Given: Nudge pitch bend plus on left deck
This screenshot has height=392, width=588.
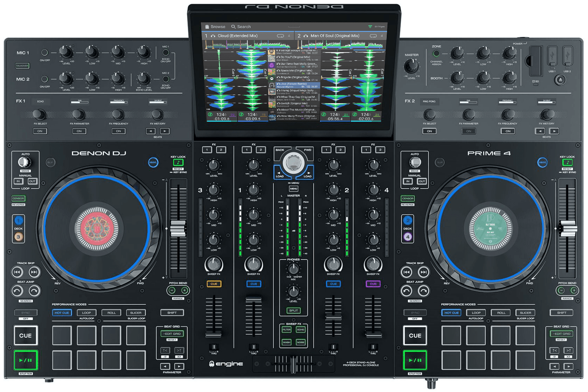Looking at the screenshot, I should (184, 291).
